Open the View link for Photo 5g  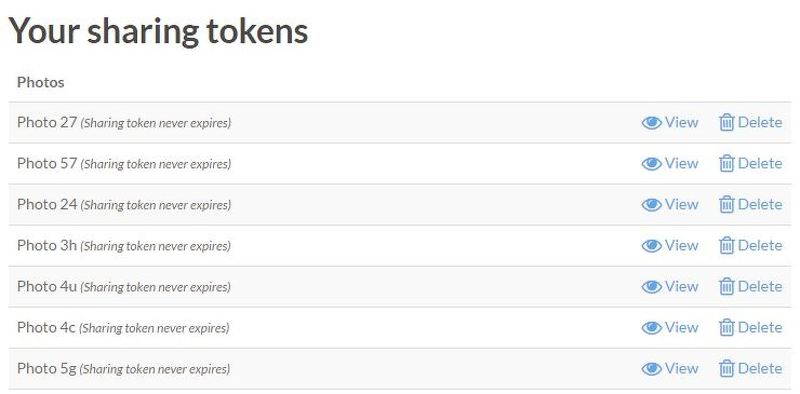coord(670,368)
